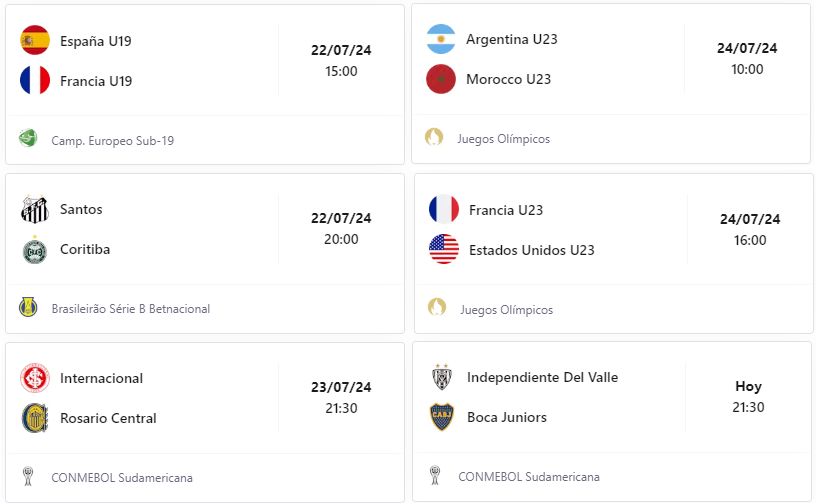
Task: Click the Santos club crest
Action: click(35, 209)
